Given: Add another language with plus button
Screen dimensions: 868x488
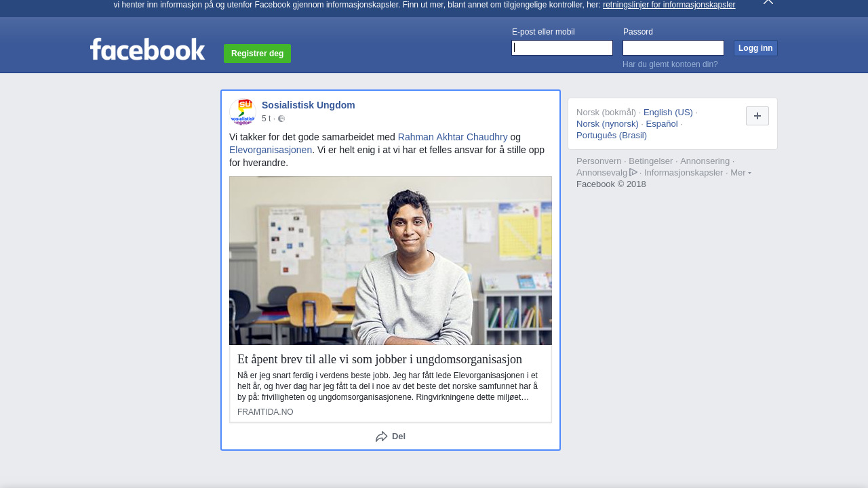Looking at the screenshot, I should [x=757, y=116].
